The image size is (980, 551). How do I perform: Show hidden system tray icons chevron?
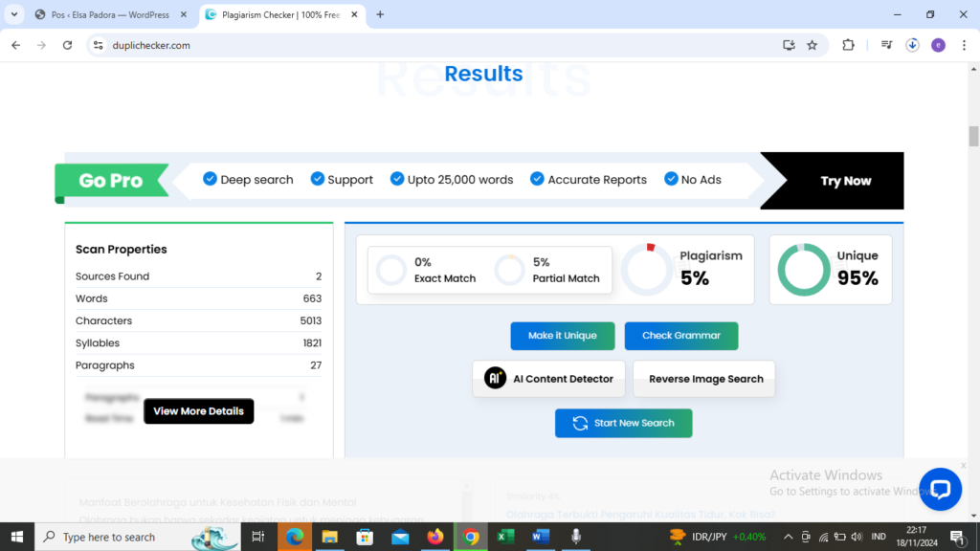pos(787,537)
